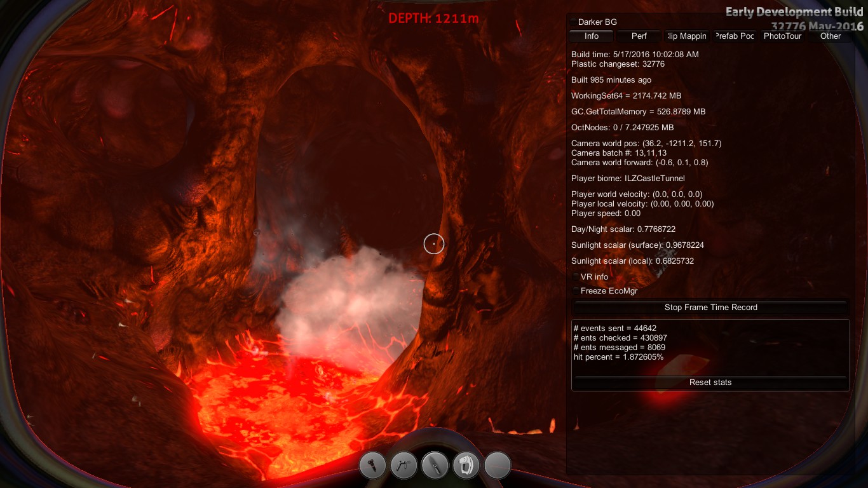Click the Reset stats button
The width and height of the screenshot is (868, 488).
710,383
